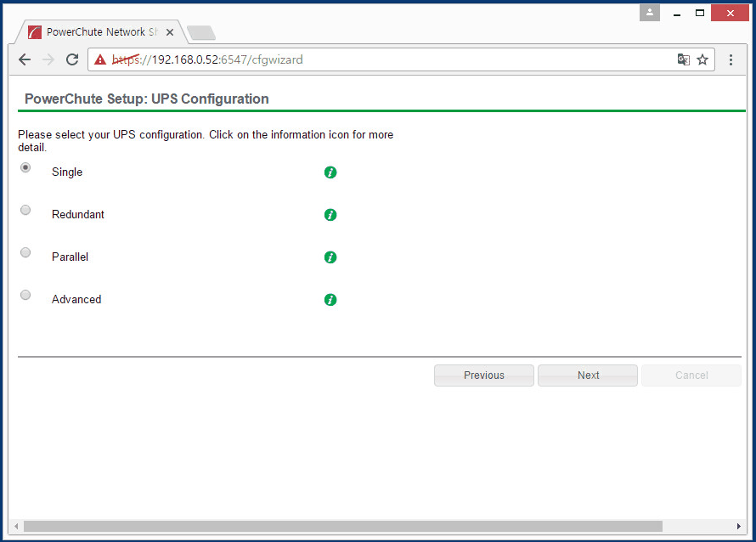Open the translate page icon

pyautogui.click(x=683, y=59)
